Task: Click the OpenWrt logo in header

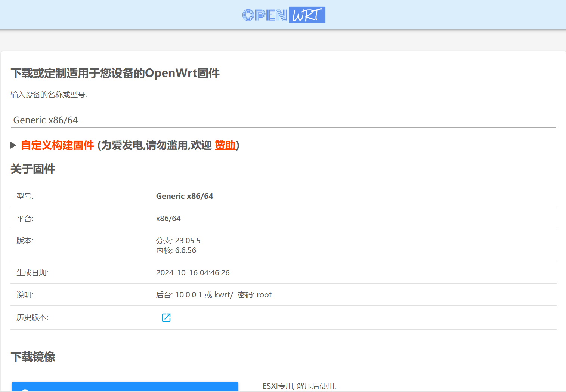Action: (284, 15)
